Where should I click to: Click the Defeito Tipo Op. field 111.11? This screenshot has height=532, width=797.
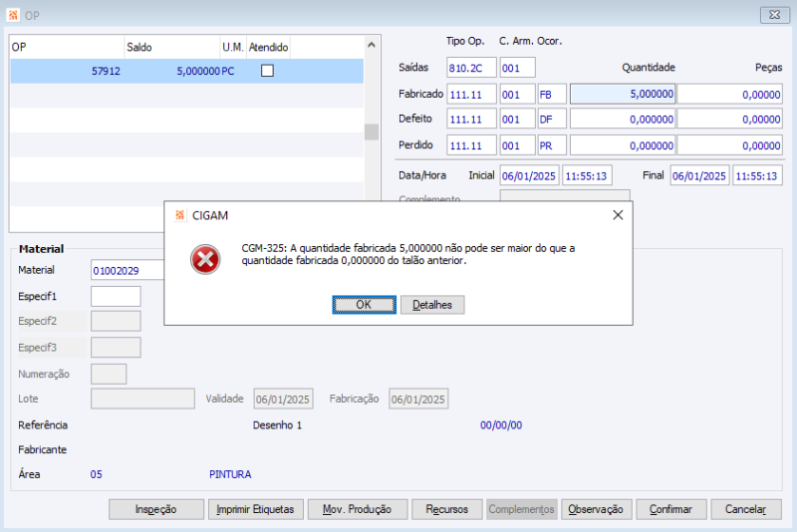pos(471,119)
